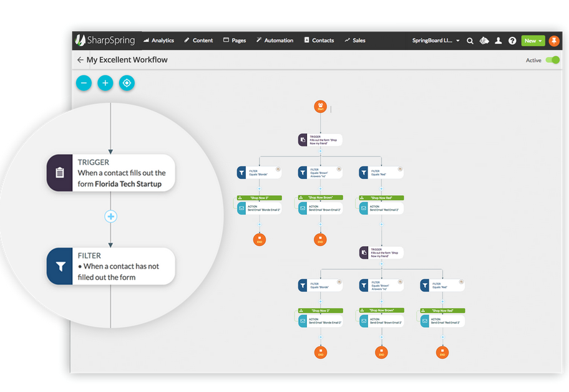Open the Automation menu

(x=274, y=41)
